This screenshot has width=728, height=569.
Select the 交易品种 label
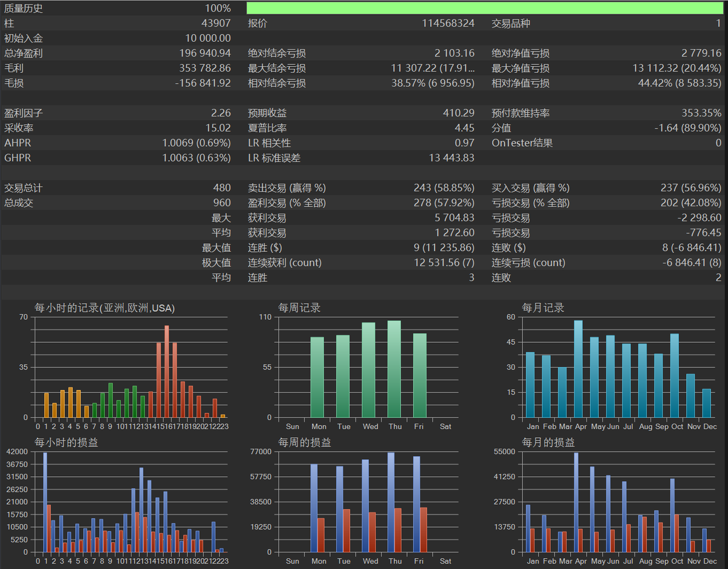(x=511, y=24)
